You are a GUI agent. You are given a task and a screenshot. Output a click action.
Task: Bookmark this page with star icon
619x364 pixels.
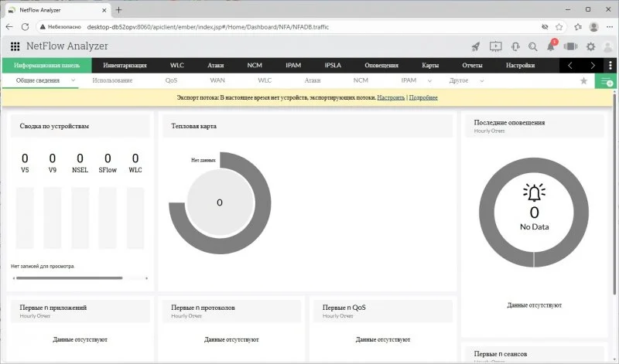[559, 27]
